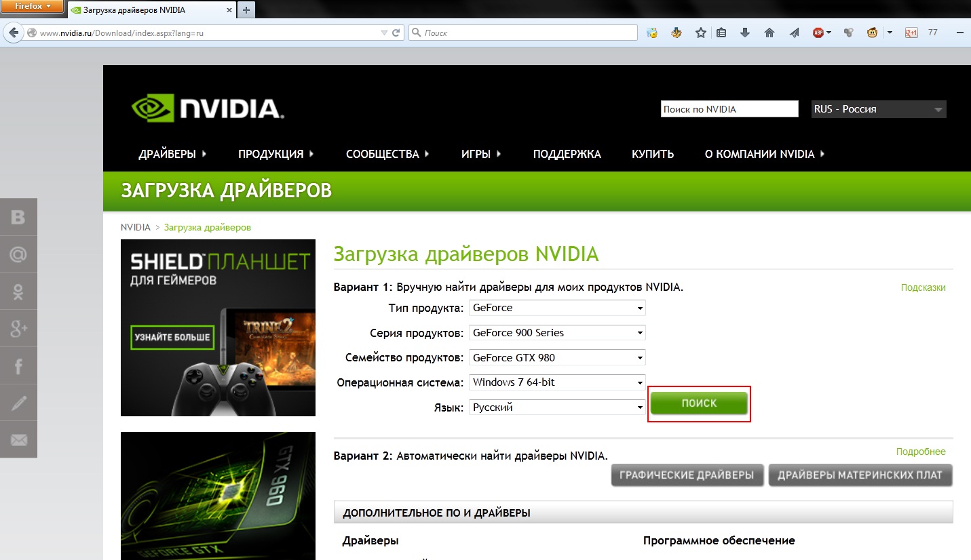The image size is (971, 560).
Task: Open the RUS - Россия region selector
Action: point(878,109)
